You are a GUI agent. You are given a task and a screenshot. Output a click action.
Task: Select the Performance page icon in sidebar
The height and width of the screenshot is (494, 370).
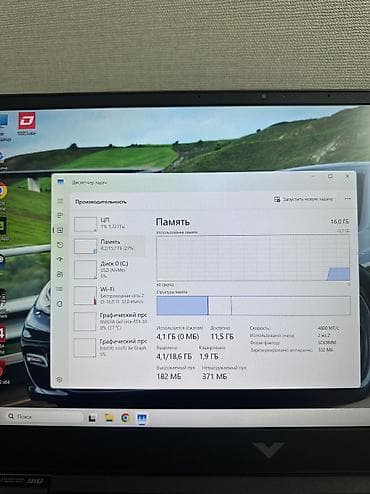tap(60, 230)
